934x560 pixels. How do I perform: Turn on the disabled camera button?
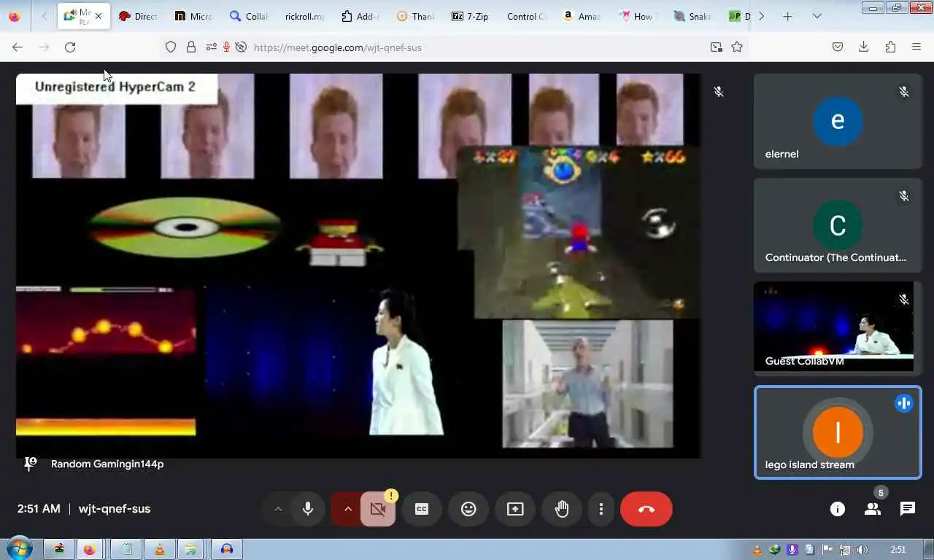click(378, 509)
